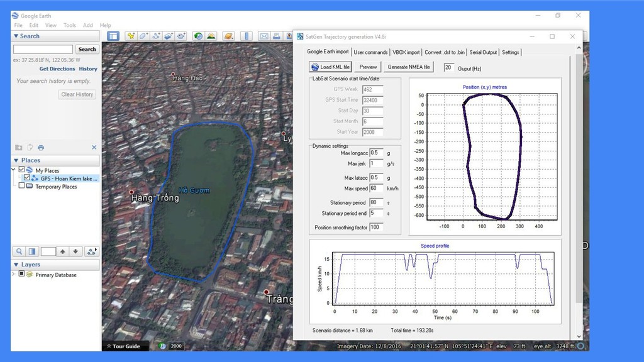Collapse the Layers panel triangle
This screenshot has width=644, height=362.
pos(16,265)
